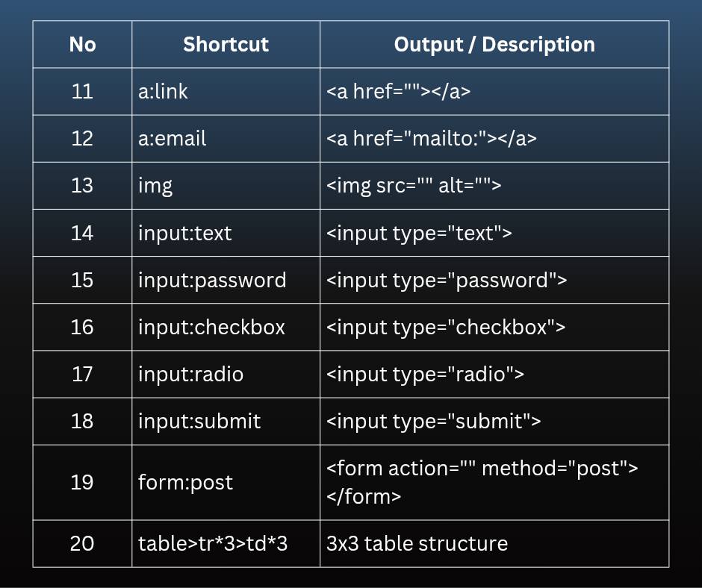
Task: Click the input:checkbox shortcut cell
Action: 226,327
